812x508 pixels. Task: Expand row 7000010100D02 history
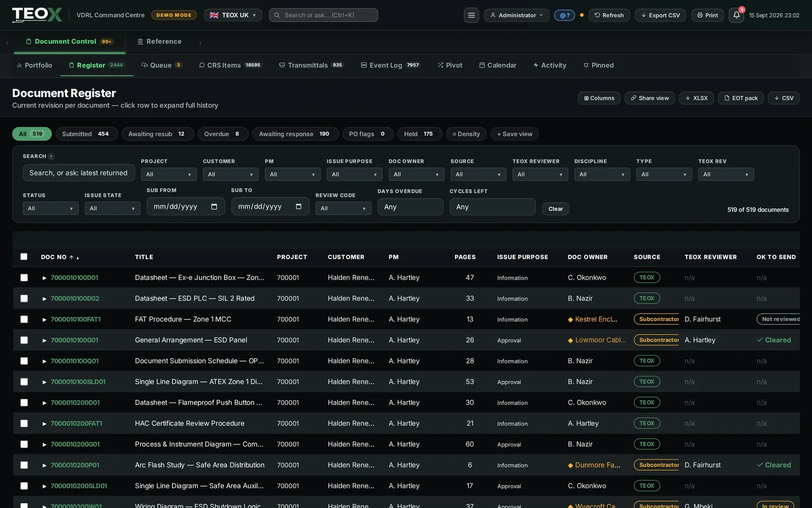click(x=45, y=299)
